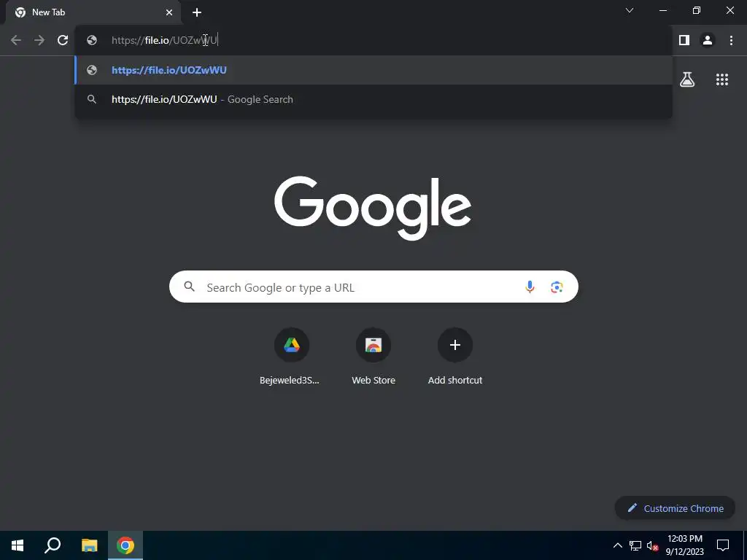This screenshot has height=560, width=747.
Task: Show hidden system tray icons
Action: [617, 545]
